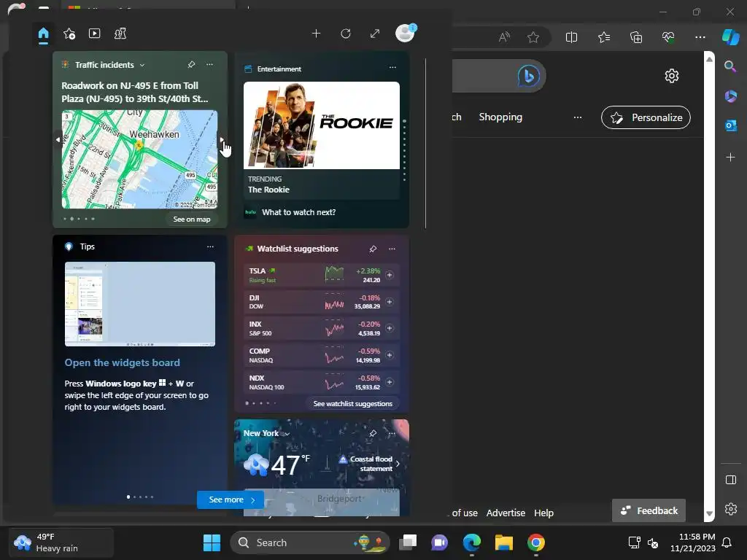This screenshot has width=747, height=560.
Task: Click Open the widgets board tip
Action: click(123, 362)
